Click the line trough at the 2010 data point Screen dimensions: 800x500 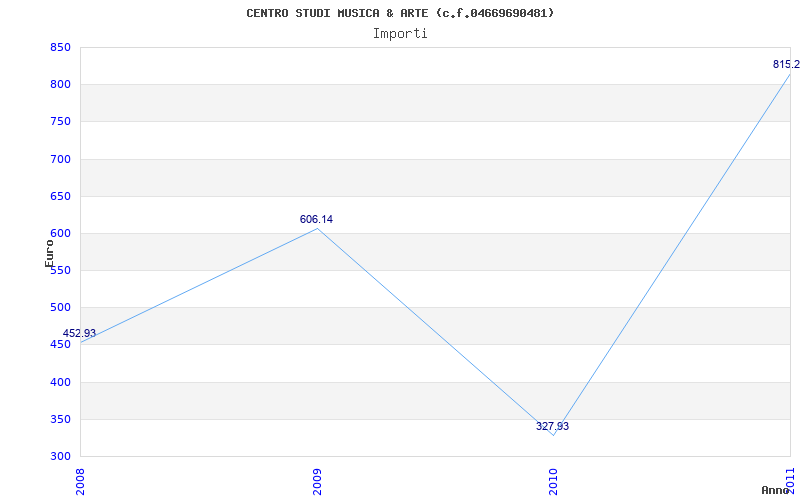pyautogui.click(x=554, y=435)
